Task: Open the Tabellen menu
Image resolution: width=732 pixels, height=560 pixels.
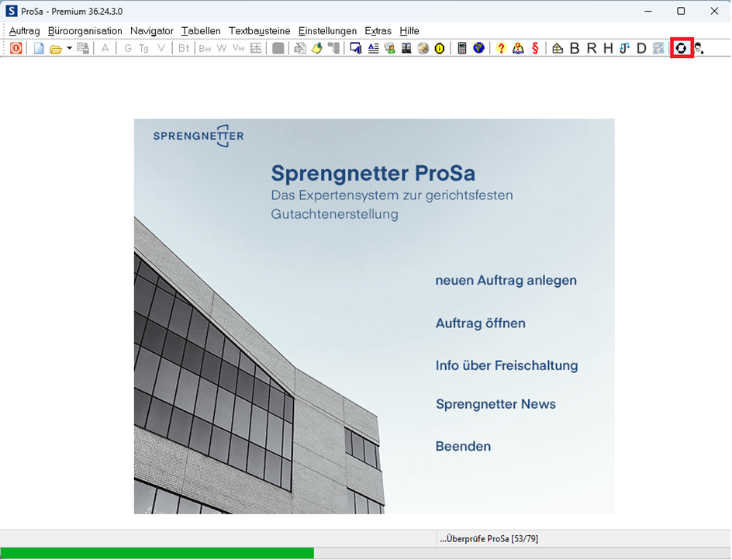Action: pos(201,31)
